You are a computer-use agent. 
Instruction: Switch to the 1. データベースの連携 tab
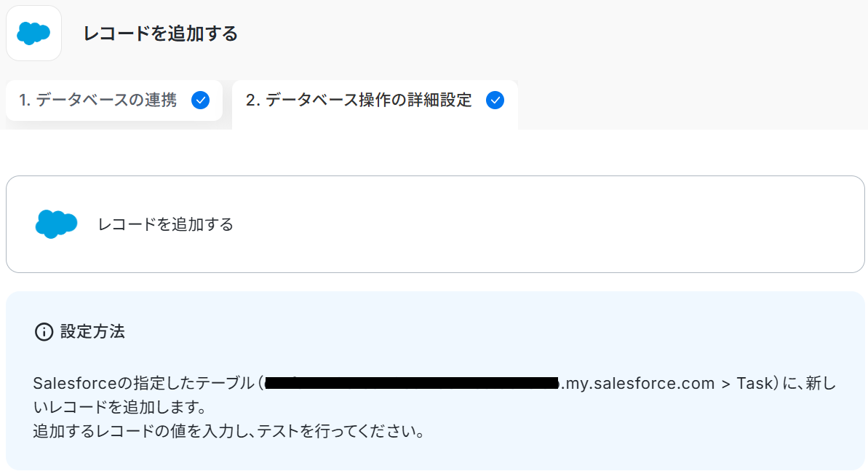coord(98,100)
